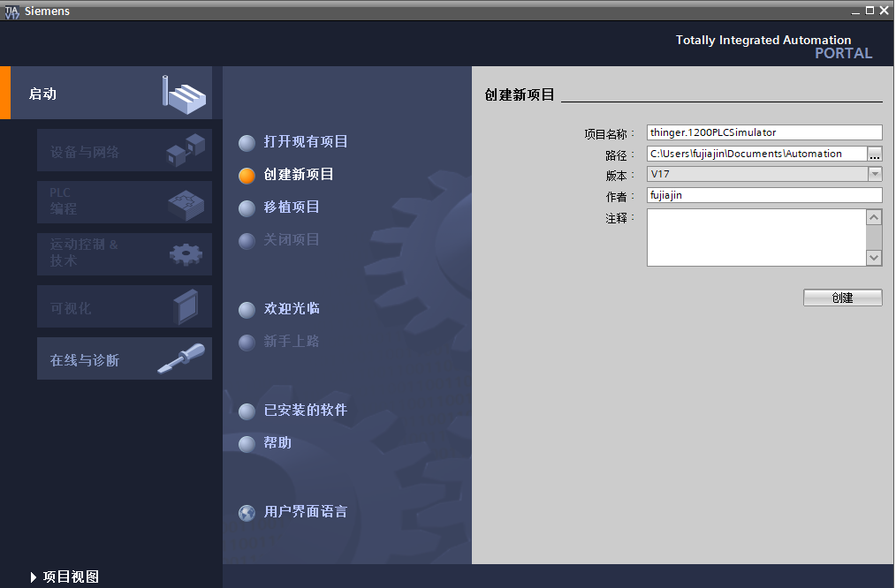Click the 注释 scrollbar down arrow
896x588 pixels.
874,258
